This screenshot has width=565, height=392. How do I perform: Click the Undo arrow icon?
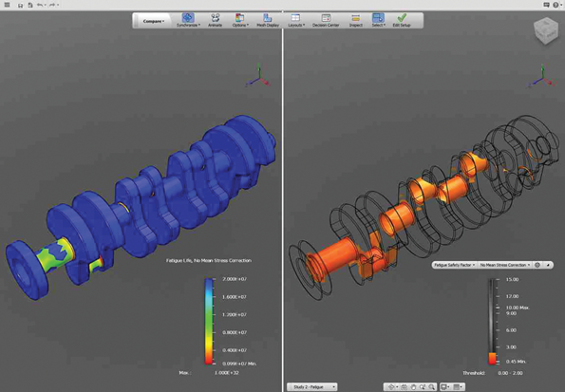(40, 5)
